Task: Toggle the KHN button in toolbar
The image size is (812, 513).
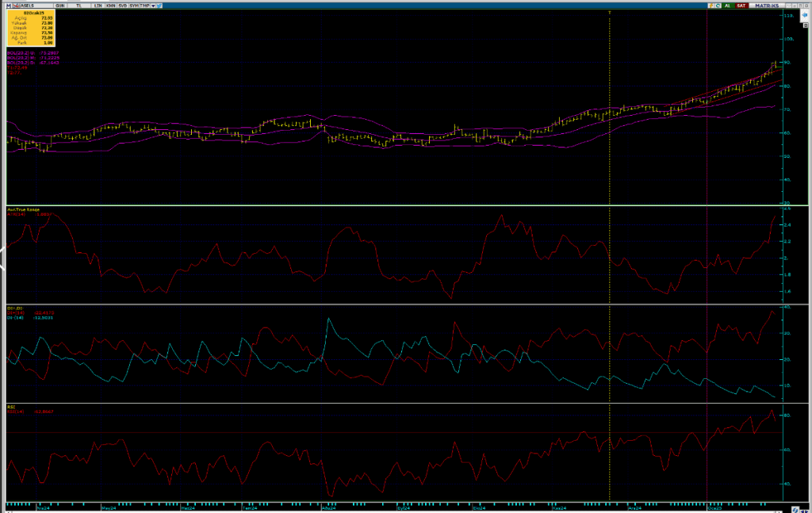Action: pyautogui.click(x=110, y=6)
